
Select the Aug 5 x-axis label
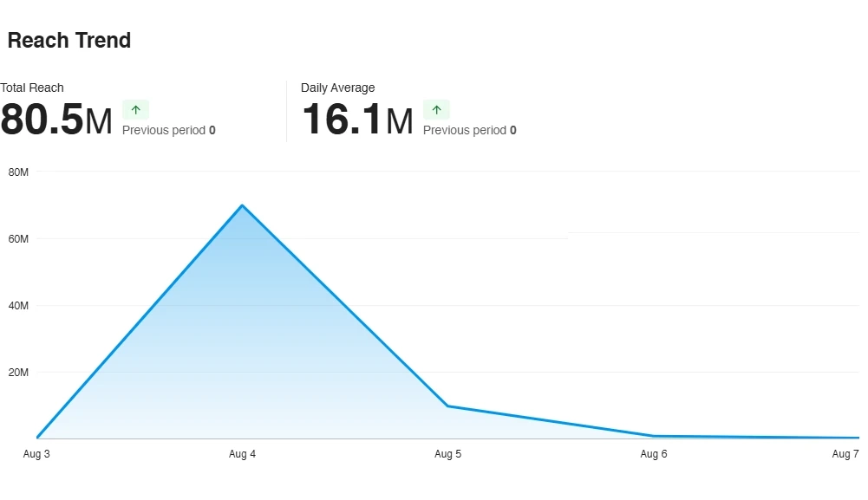tap(447, 454)
